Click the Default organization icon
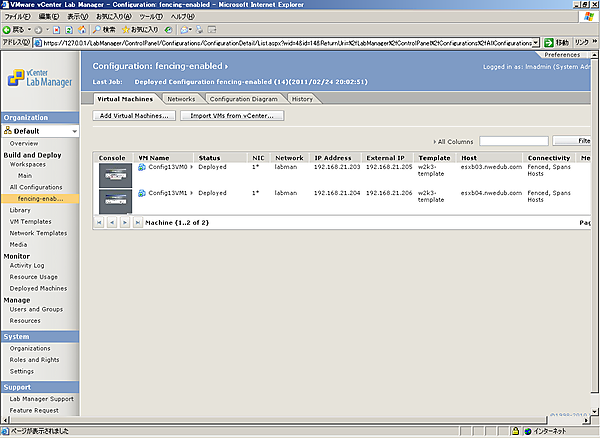The image size is (600, 438). pos(8,131)
